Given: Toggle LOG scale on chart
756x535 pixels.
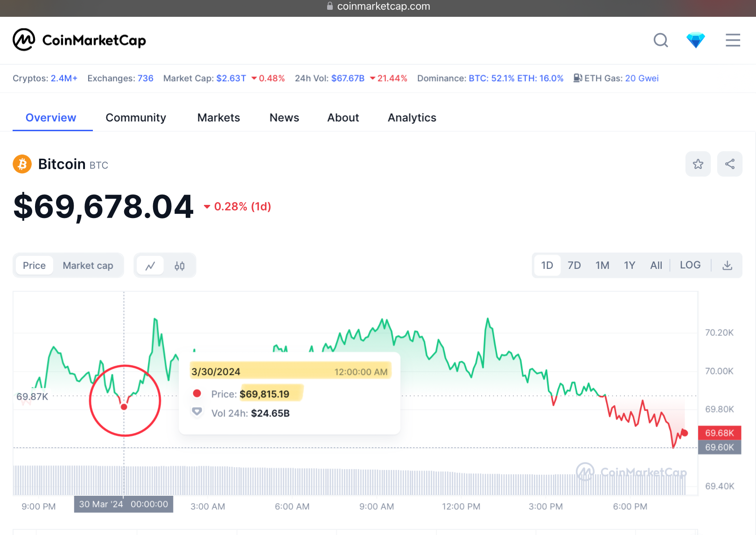Looking at the screenshot, I should click(690, 265).
